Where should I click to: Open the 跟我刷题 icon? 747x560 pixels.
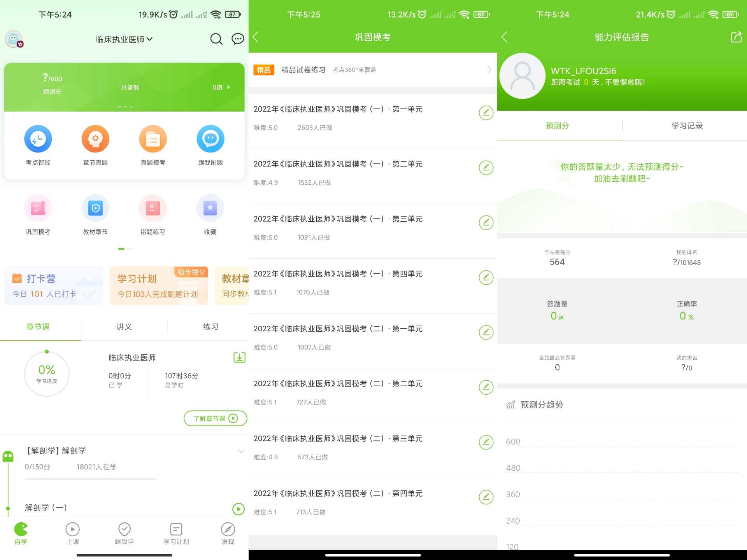click(x=210, y=139)
